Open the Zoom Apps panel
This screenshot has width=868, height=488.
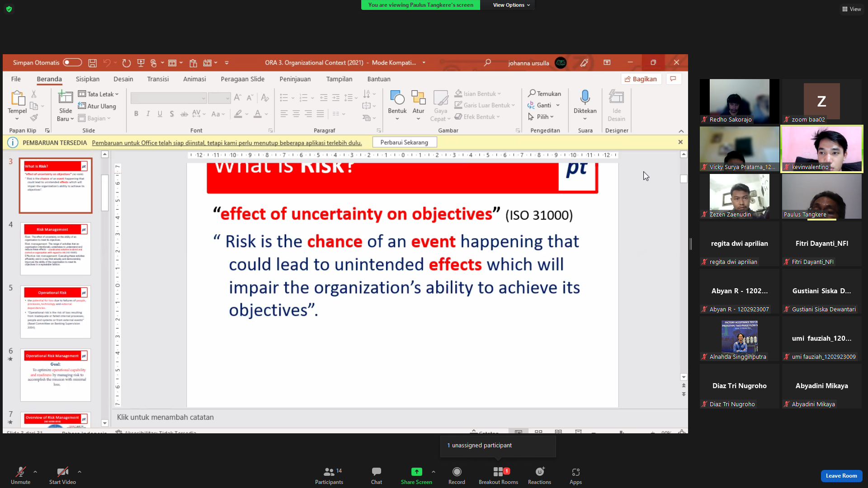(x=576, y=476)
